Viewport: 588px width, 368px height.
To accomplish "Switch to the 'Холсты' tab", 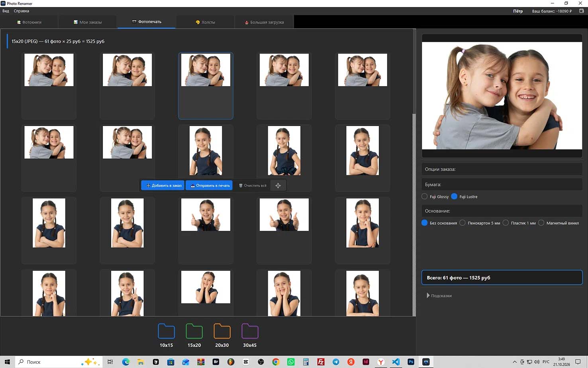I will click(205, 22).
